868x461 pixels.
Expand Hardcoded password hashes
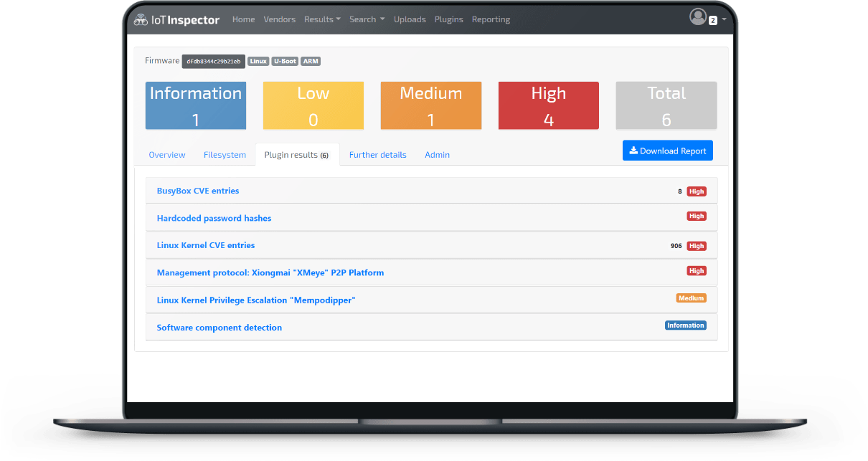214,218
